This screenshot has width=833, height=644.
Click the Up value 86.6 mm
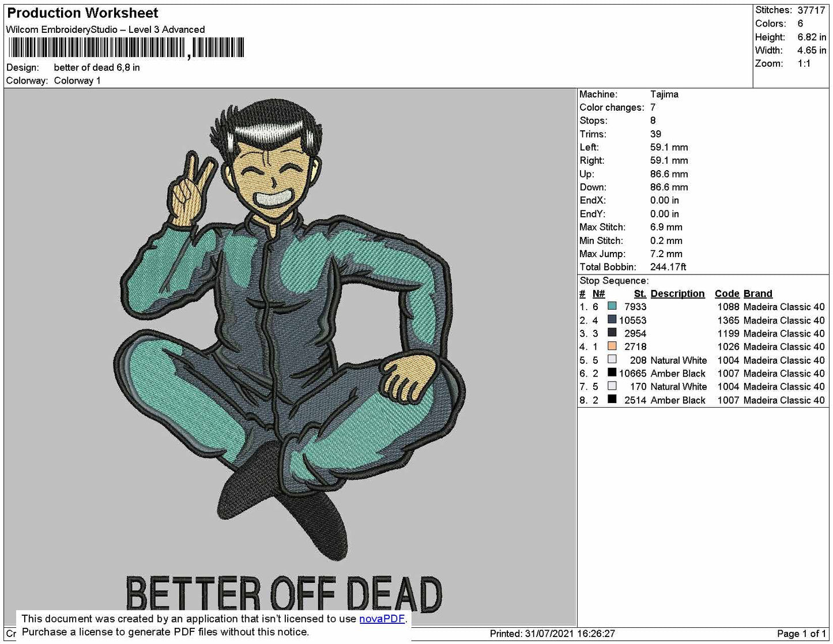pyautogui.click(x=669, y=174)
